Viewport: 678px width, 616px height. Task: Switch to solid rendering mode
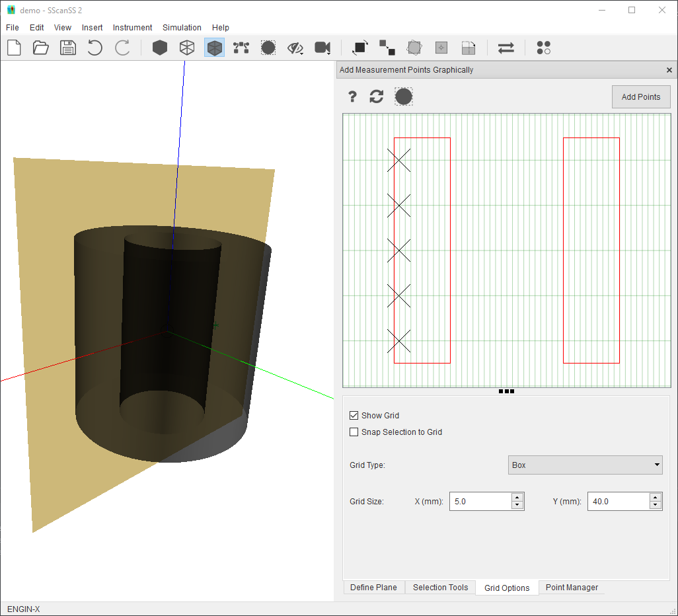pyautogui.click(x=160, y=48)
